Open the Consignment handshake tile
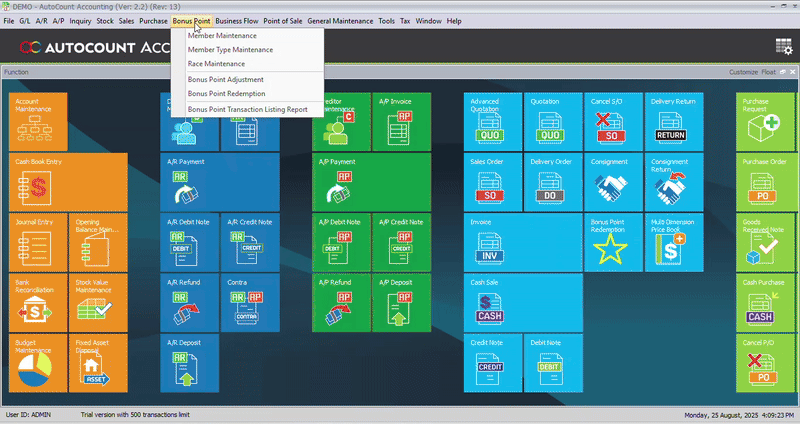800x424 pixels. [x=613, y=181]
